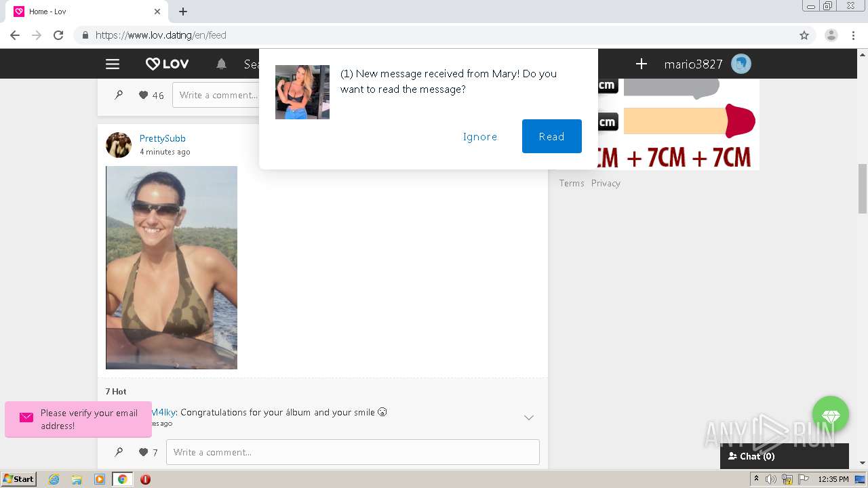Expand comment options chevron

529,418
